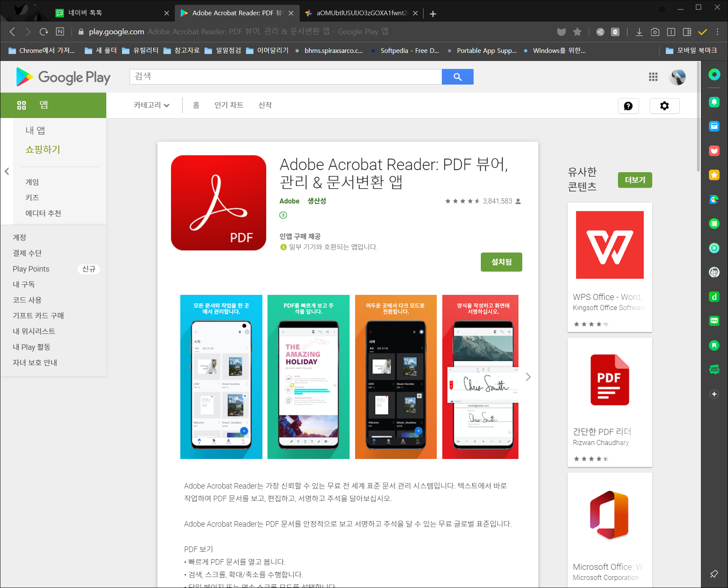Screen dimensions: 728x588
Task: Open 자녀 보호 안내 link
Action: (35, 363)
